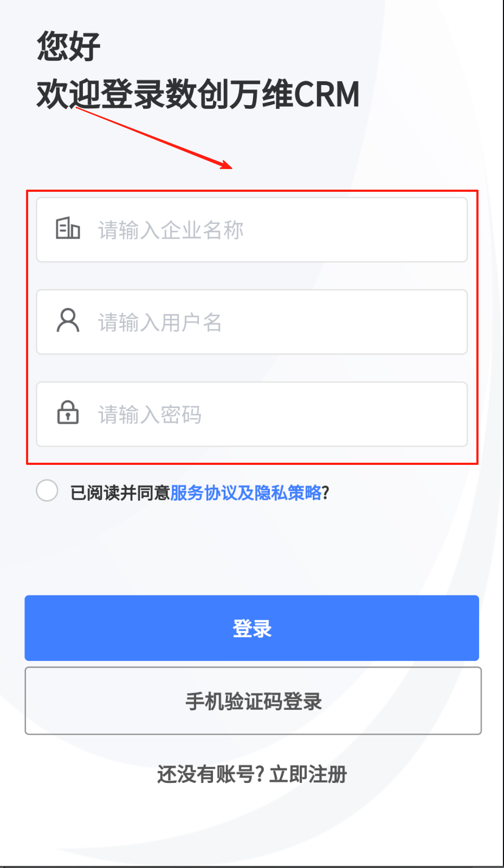This screenshot has width=504, height=868.
Task: Focus the 请输入密码 password field
Action: click(x=282, y=414)
